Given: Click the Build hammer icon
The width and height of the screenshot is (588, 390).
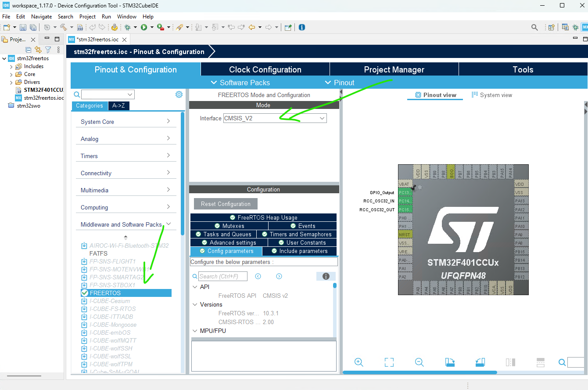Looking at the screenshot, I should 63,27.
